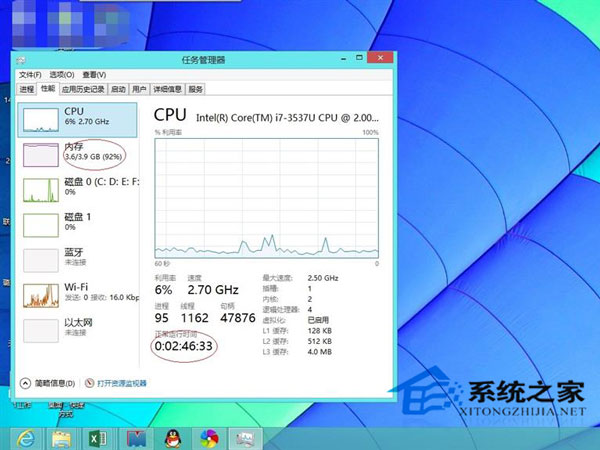Open the 文件(F) menu
Image resolution: width=600 pixels, height=450 pixels.
coord(30,75)
